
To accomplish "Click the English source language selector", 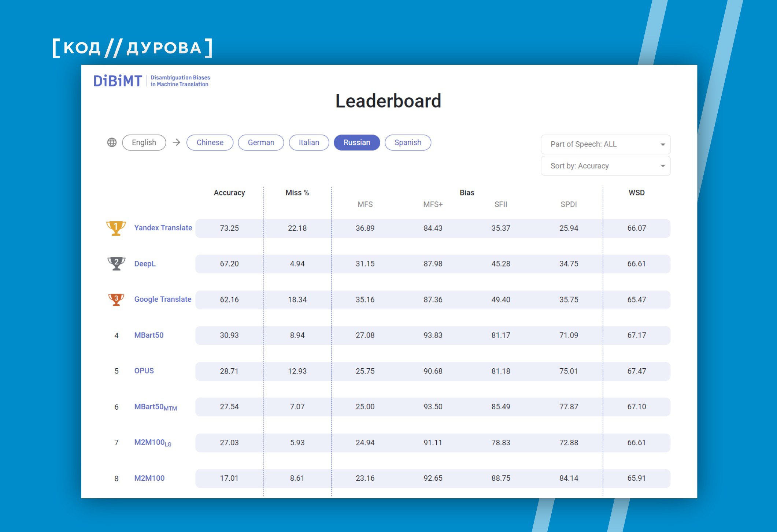I will 144,142.
